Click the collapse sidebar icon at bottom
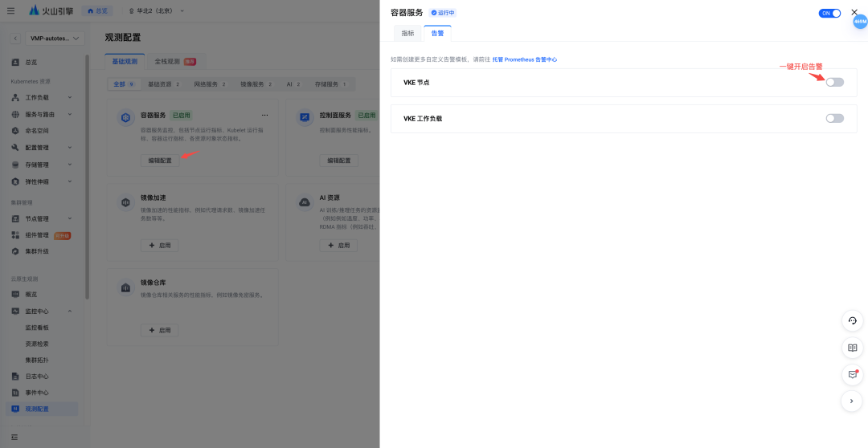 (x=14, y=437)
